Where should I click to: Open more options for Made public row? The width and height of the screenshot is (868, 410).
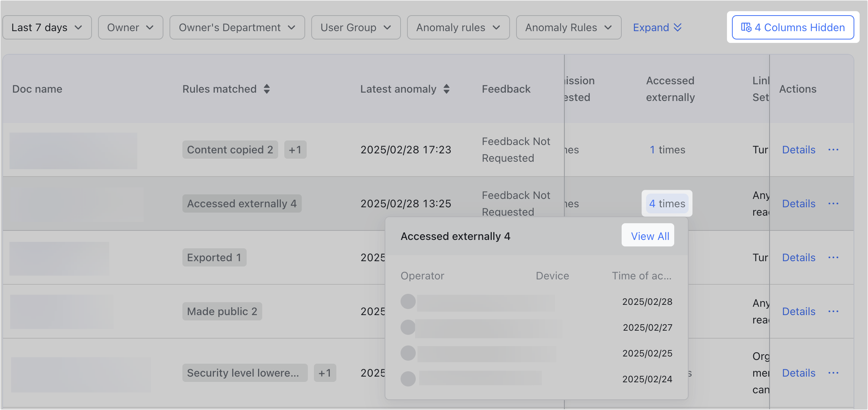click(x=833, y=311)
